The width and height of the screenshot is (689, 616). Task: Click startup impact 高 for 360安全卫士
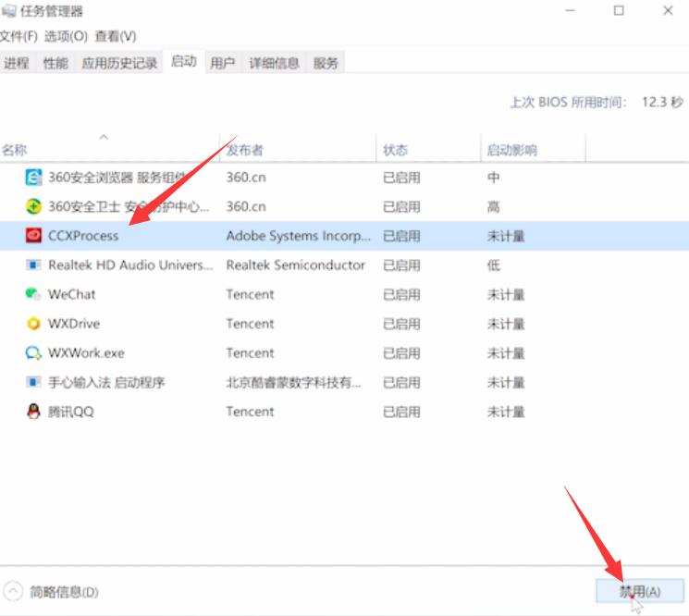pos(494,206)
